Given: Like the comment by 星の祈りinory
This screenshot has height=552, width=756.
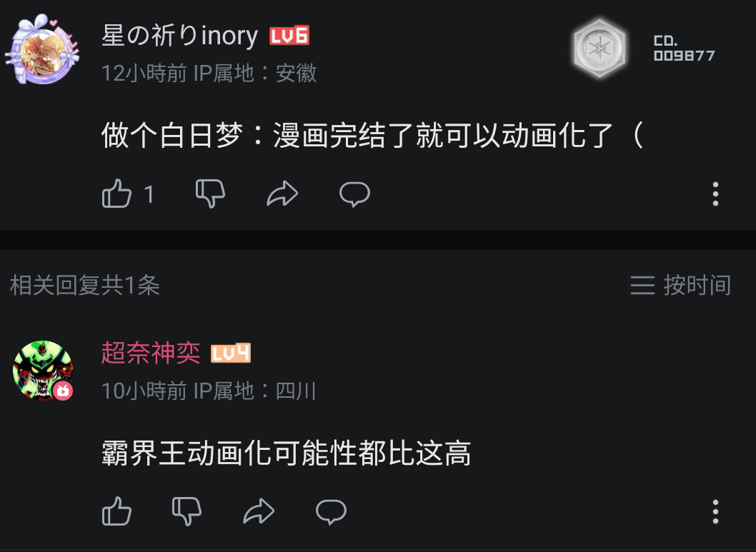Looking at the screenshot, I should tap(116, 194).
